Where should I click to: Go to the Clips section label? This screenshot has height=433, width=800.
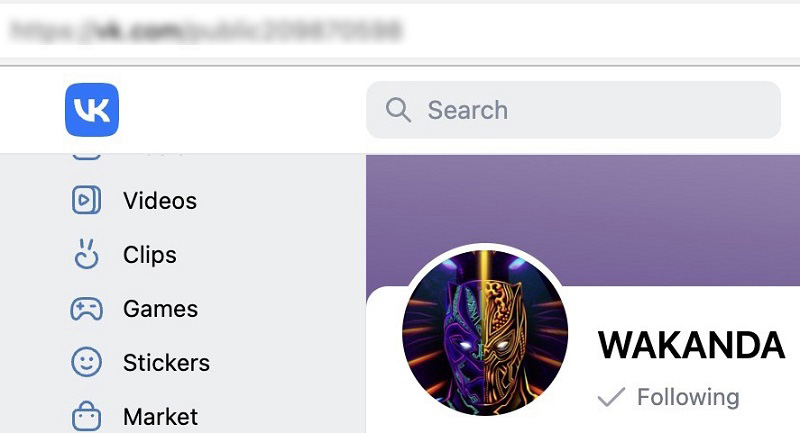149,255
